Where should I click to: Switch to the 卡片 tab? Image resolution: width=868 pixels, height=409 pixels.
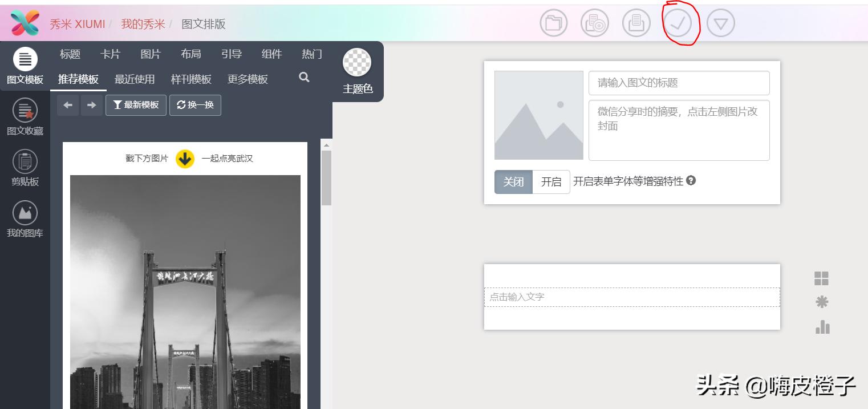click(111, 54)
